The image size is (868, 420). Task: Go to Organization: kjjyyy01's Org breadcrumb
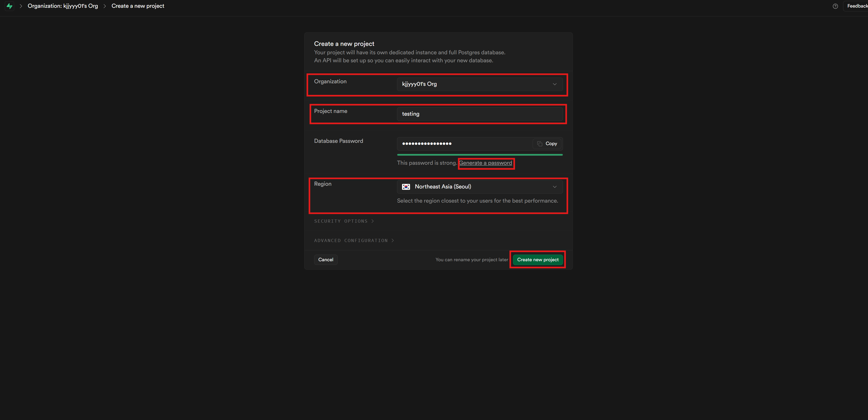coord(63,6)
